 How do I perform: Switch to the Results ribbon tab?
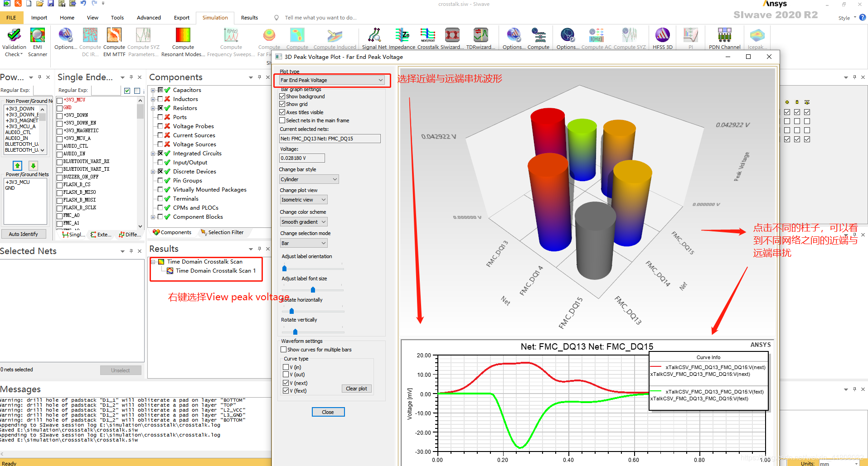point(249,18)
